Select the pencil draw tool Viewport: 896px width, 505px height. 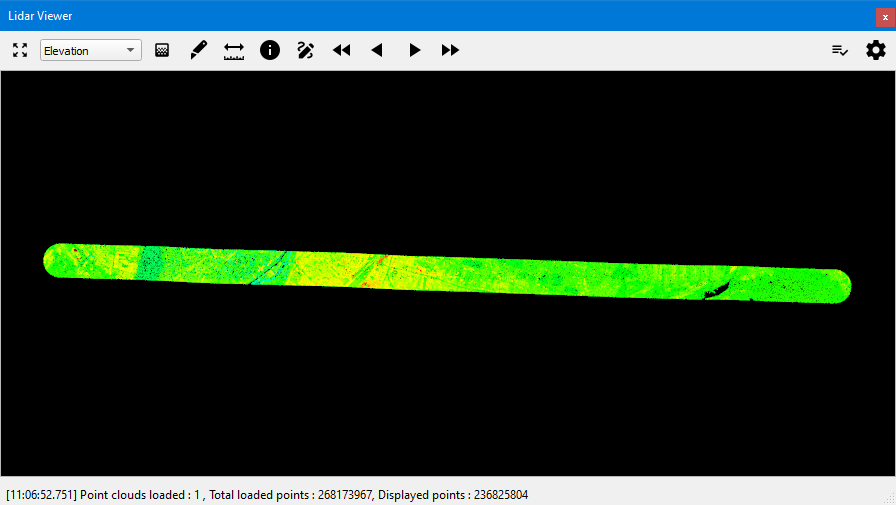pos(198,50)
